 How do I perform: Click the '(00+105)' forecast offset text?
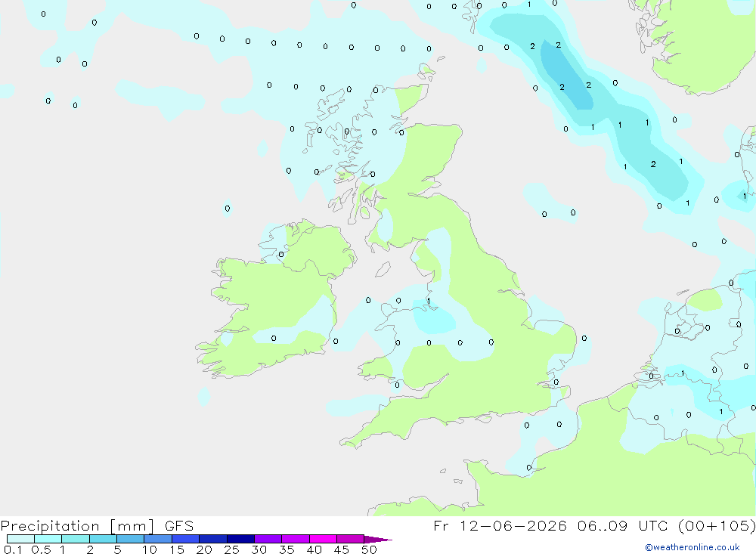(x=717, y=525)
